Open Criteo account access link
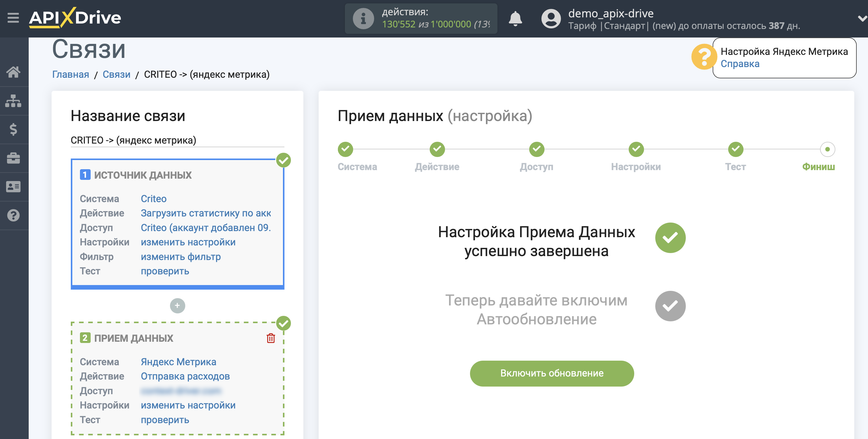This screenshot has height=439, width=868. pyautogui.click(x=206, y=228)
